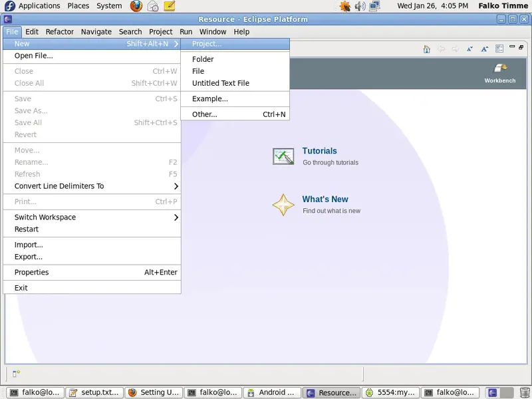Choose Example... in the New submenu
This screenshot has height=399, width=532.
coord(235,98)
